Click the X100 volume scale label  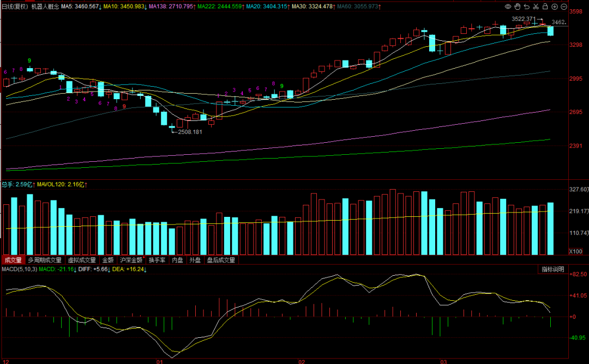tap(575, 251)
